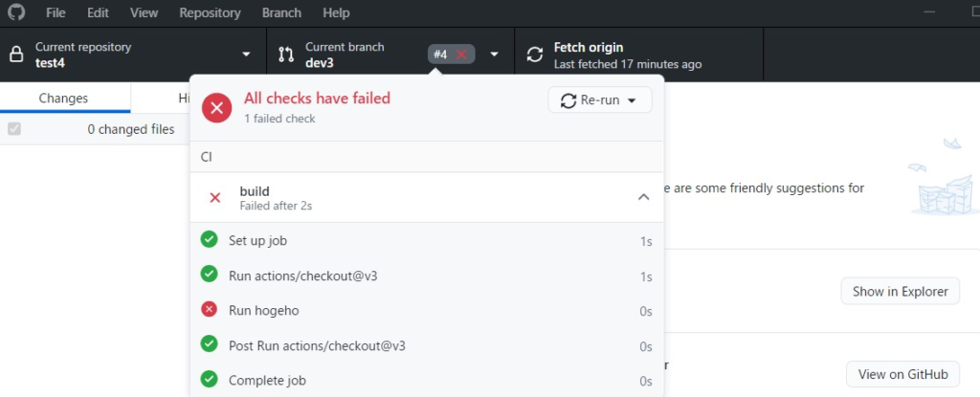Click the Fetch origin sync arrows icon
The width and height of the screenshot is (980, 397).
(534, 55)
